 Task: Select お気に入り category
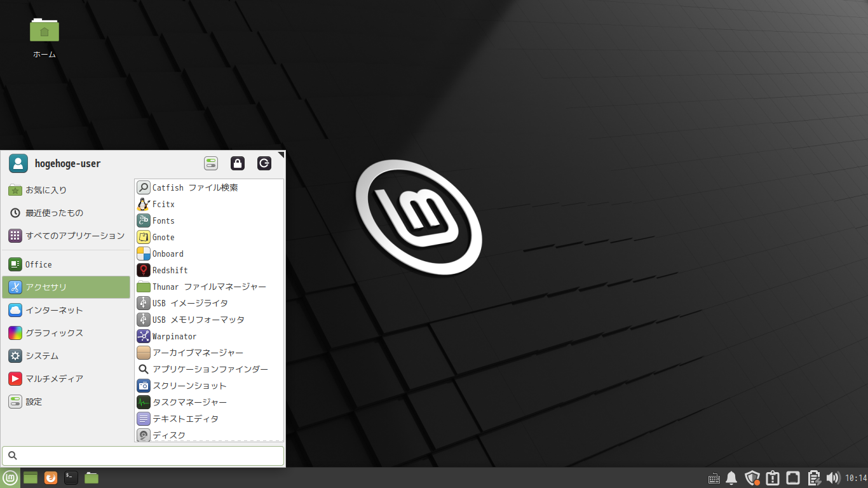coord(66,190)
